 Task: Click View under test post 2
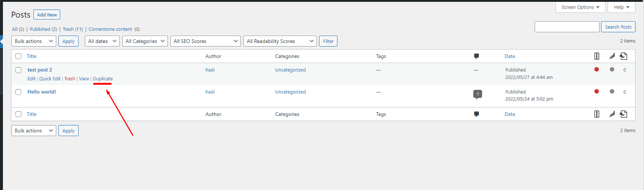click(x=84, y=79)
